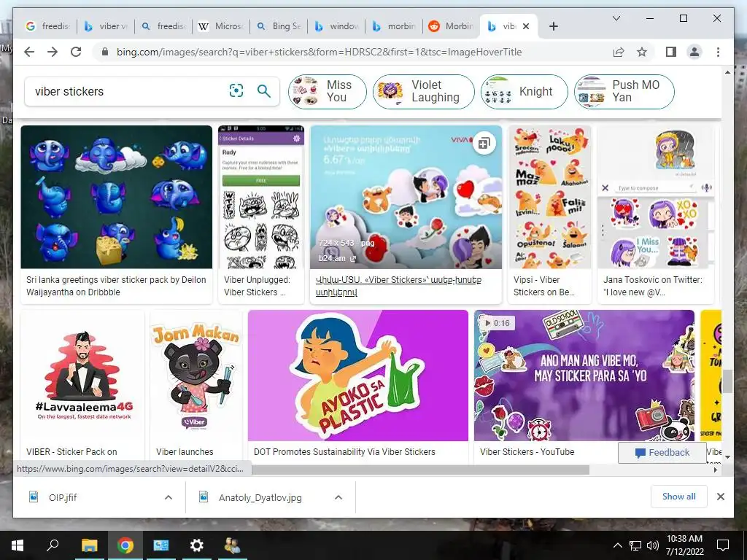
Task: Open File Explorer from the taskbar
Action: [x=89, y=545]
